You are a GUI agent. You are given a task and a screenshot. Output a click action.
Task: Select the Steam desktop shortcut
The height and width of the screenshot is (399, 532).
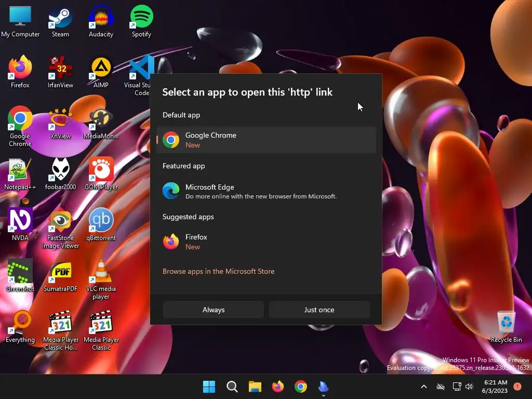click(60, 21)
